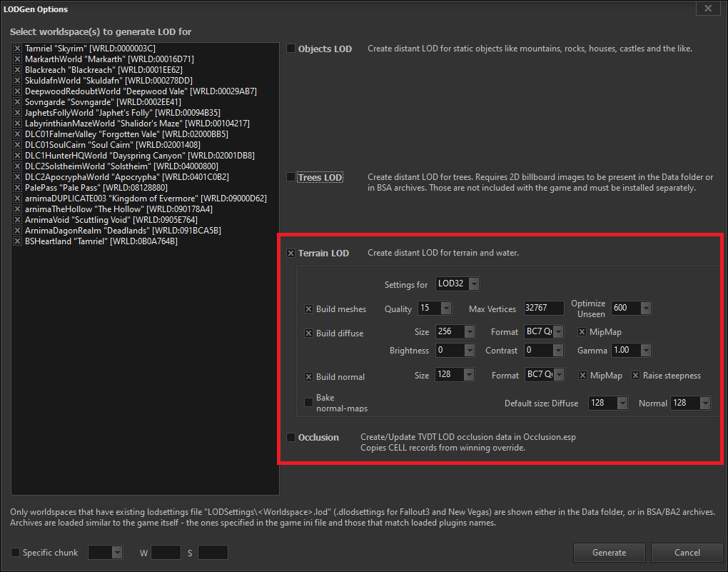This screenshot has height=572, width=728.
Task: Uncheck Sovngarde worldspace checkbox
Action: point(17,102)
